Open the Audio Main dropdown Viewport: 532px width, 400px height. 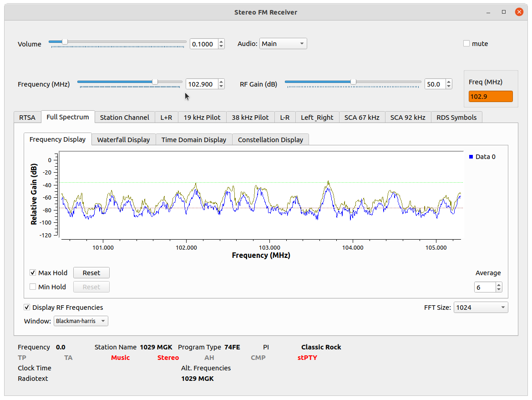[283, 44]
